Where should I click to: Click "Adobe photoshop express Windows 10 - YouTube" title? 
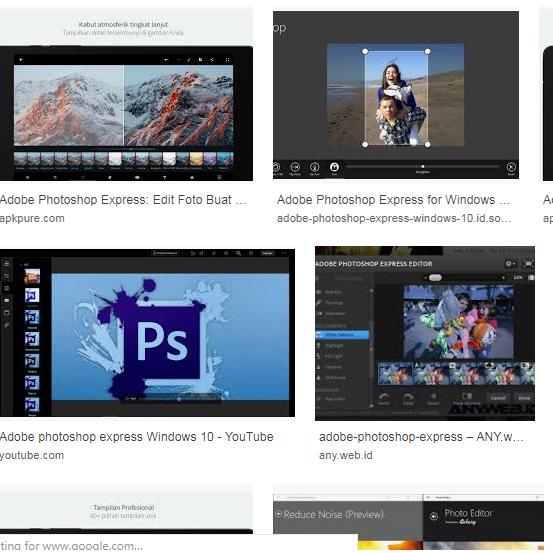click(136, 437)
